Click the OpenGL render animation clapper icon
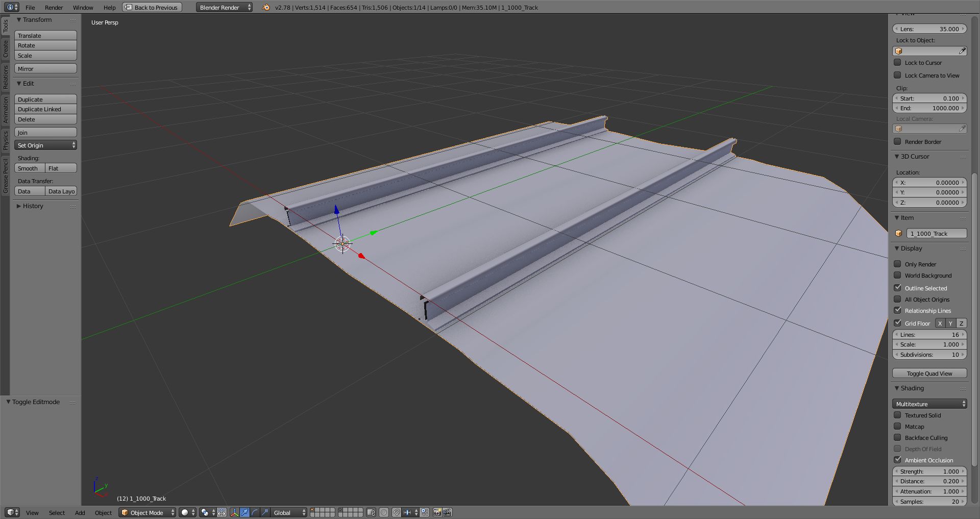Image resolution: width=980 pixels, height=519 pixels. tap(447, 512)
